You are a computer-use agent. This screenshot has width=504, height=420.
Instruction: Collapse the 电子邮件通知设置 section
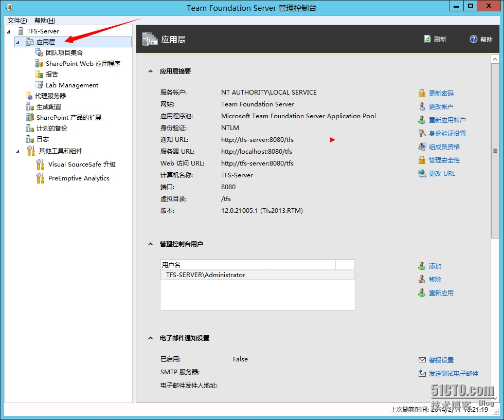pos(150,338)
